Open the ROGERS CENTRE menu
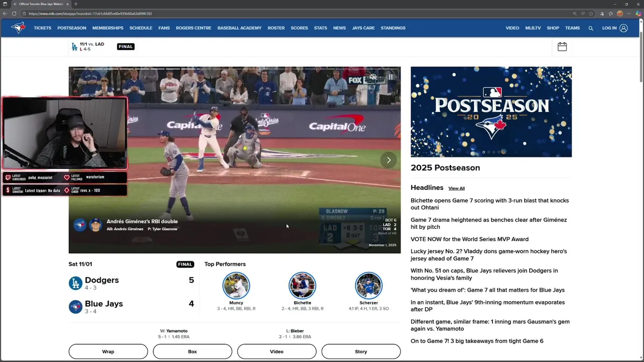The image size is (644, 362). pyautogui.click(x=193, y=28)
